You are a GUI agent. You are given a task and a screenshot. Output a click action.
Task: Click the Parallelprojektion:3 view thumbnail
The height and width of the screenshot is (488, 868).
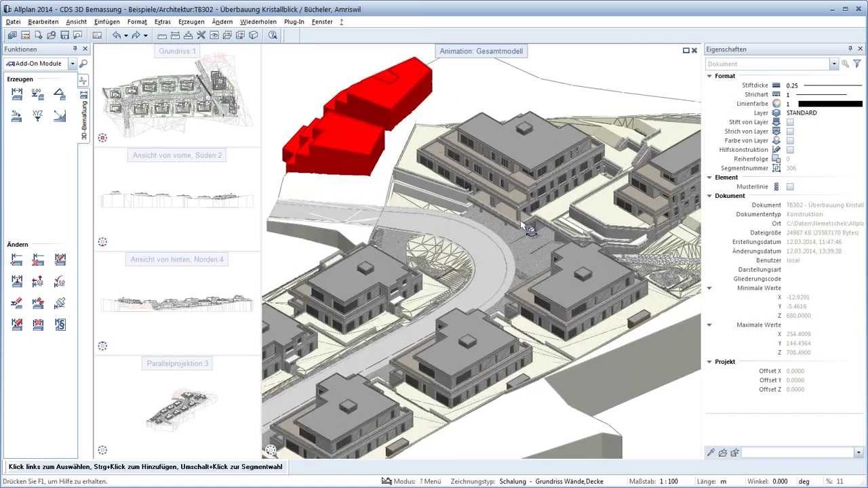tap(178, 409)
